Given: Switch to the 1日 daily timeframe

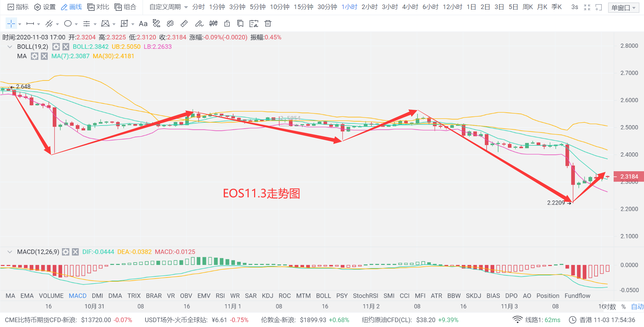Looking at the screenshot, I should [x=471, y=7].
